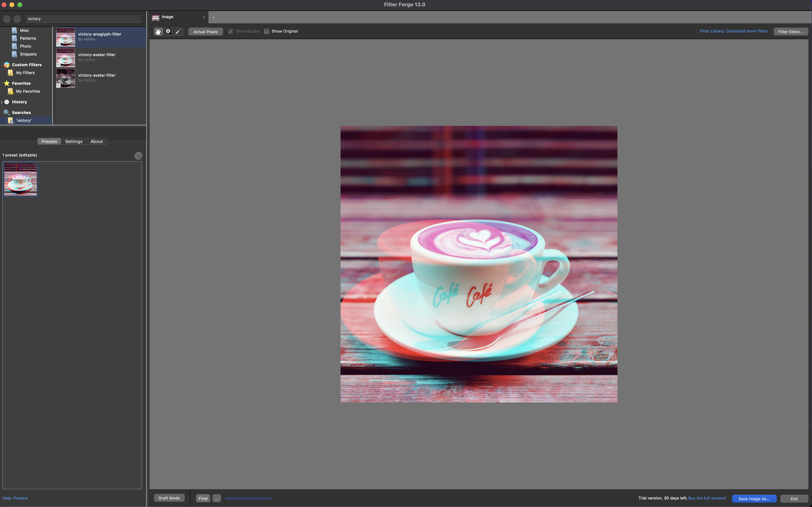Switch to the Settings tab
This screenshot has height=507, width=812.
[74, 141]
